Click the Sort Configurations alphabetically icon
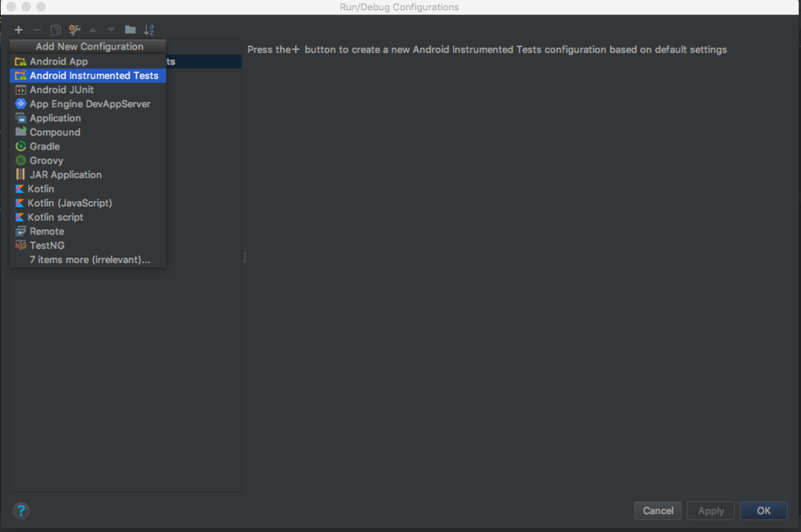 (149, 30)
